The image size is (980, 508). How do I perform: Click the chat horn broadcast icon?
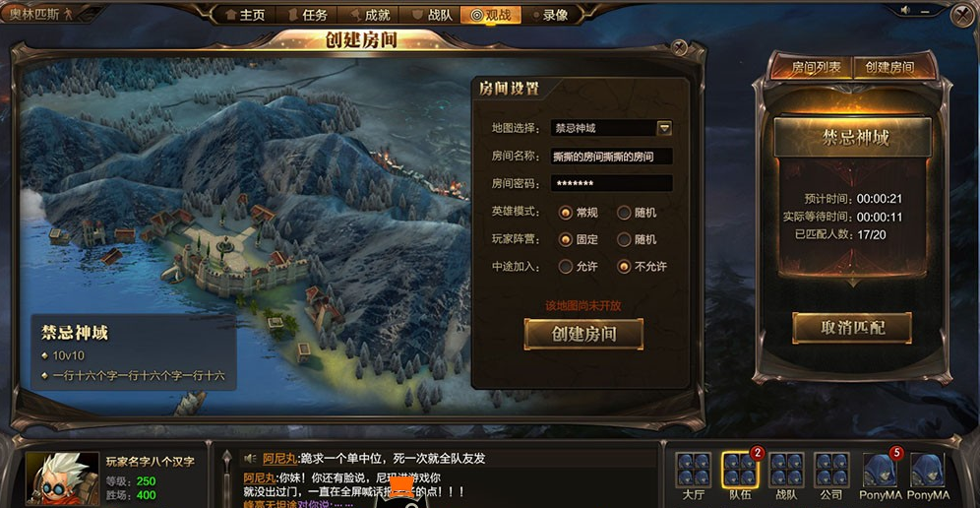pos(251,459)
